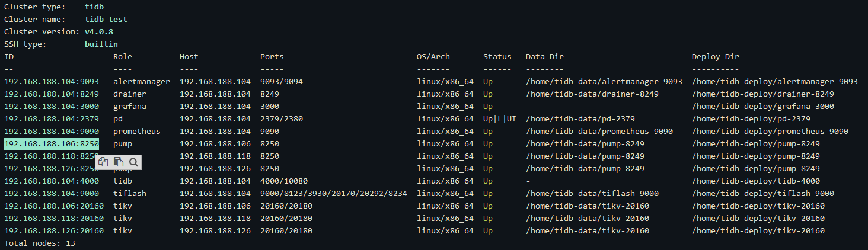Click tiflash ports 9000/8123/3930/20170/20292/8234
This screenshot has width=868, height=250.
(x=334, y=194)
